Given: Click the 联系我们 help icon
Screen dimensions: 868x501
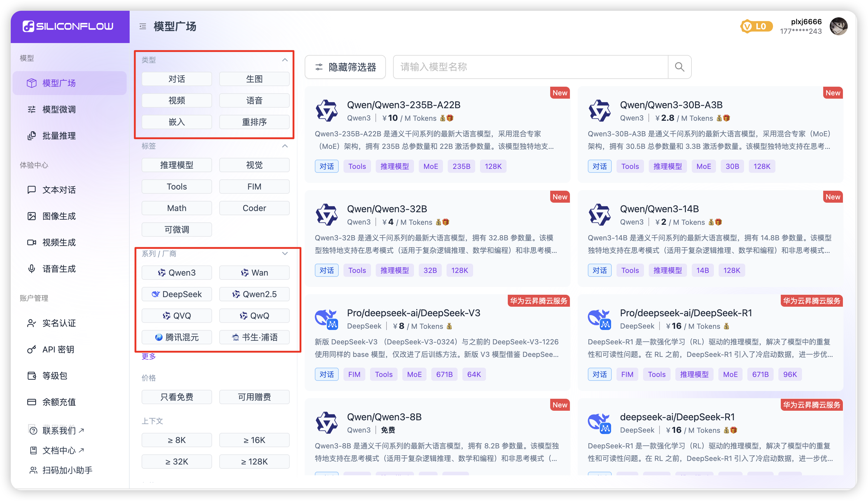Looking at the screenshot, I should (33, 430).
